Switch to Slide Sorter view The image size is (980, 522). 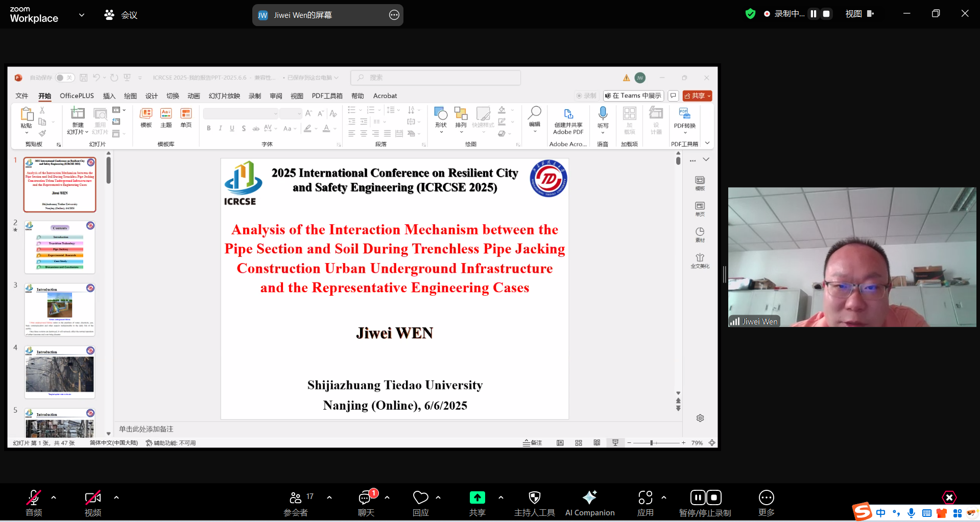click(579, 443)
